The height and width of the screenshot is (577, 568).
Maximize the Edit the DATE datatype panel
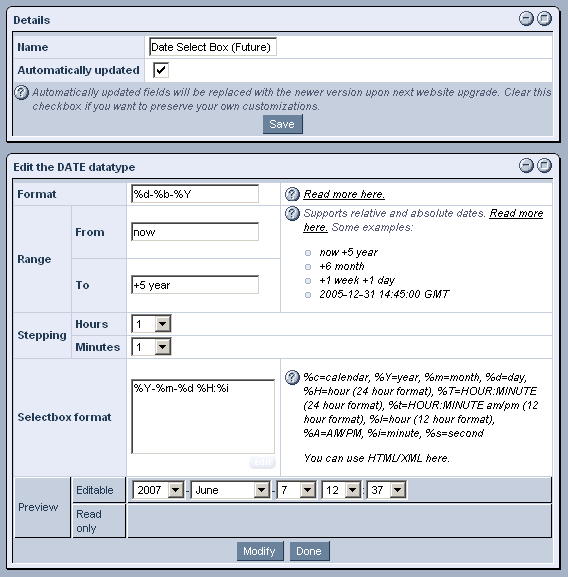coord(544,166)
